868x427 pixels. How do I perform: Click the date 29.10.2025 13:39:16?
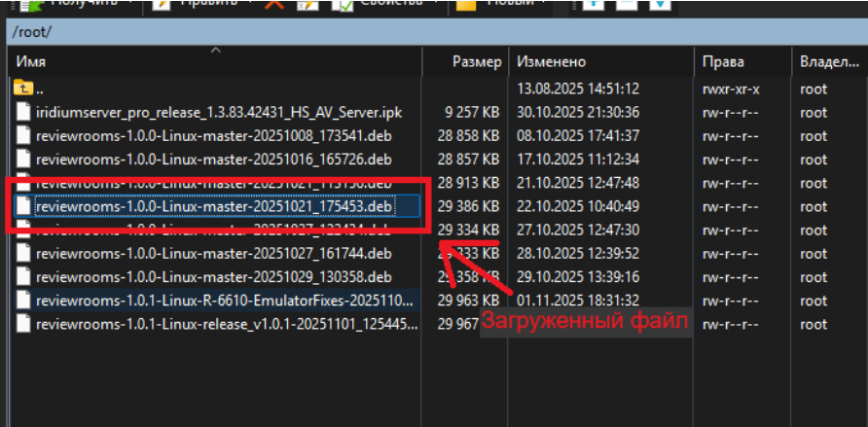coord(578,277)
